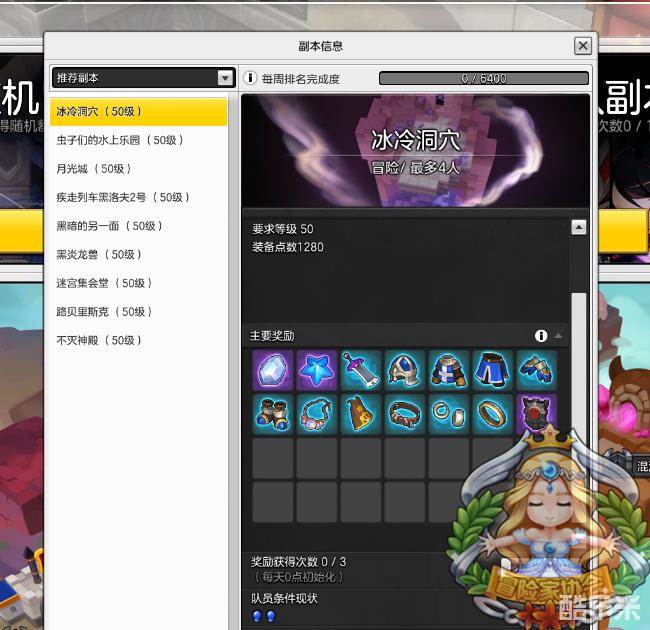650x630 pixels.
Task: Click the weekly ranking progress bar
Action: click(484, 78)
